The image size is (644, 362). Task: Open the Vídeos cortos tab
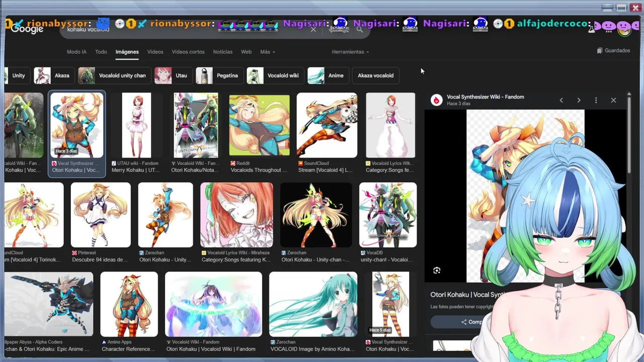click(x=188, y=52)
